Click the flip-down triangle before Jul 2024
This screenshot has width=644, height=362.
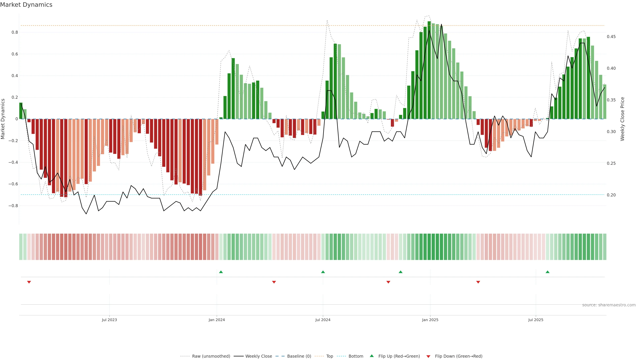coord(274,282)
